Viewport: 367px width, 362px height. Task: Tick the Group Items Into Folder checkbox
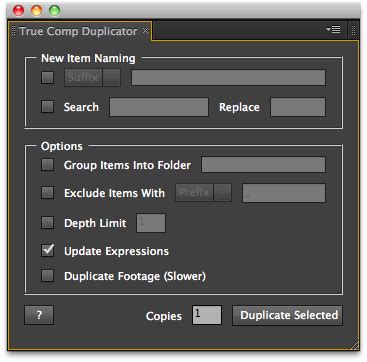(47, 165)
